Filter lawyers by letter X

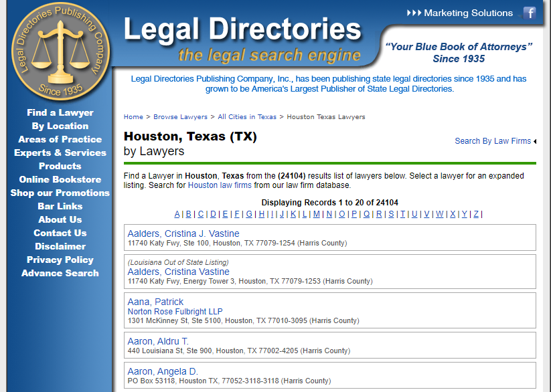tap(453, 214)
